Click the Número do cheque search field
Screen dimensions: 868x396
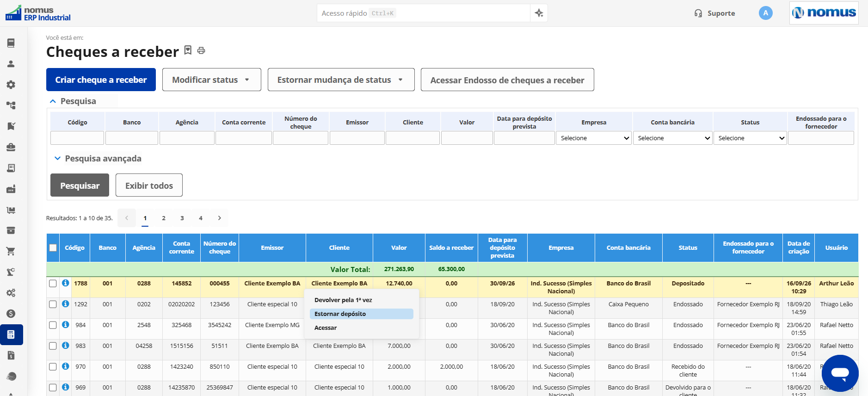pyautogui.click(x=301, y=138)
